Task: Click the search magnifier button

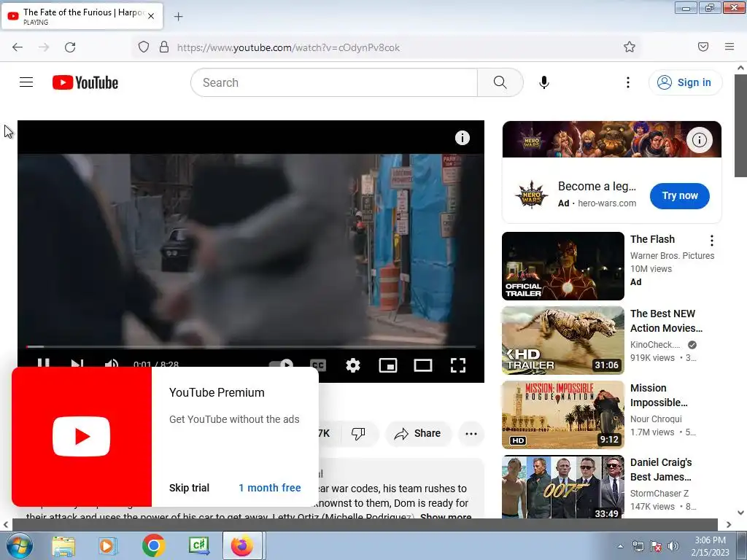Action: coord(500,82)
